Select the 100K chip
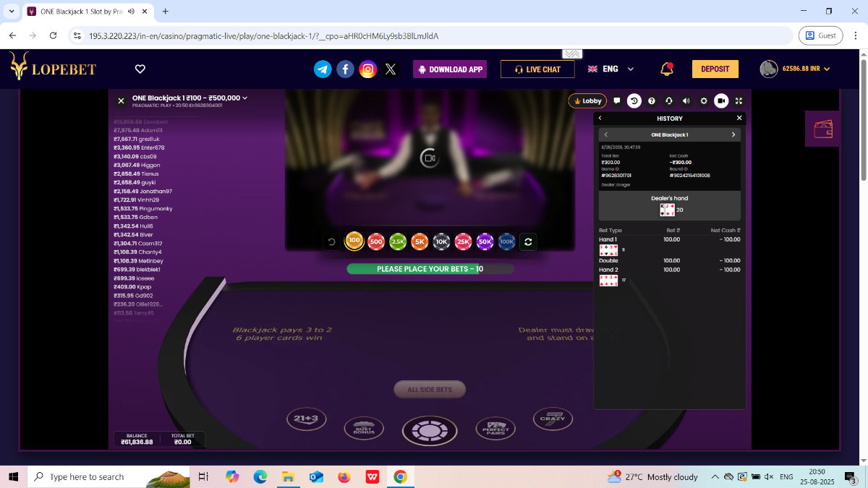The image size is (868, 488). 506,242
